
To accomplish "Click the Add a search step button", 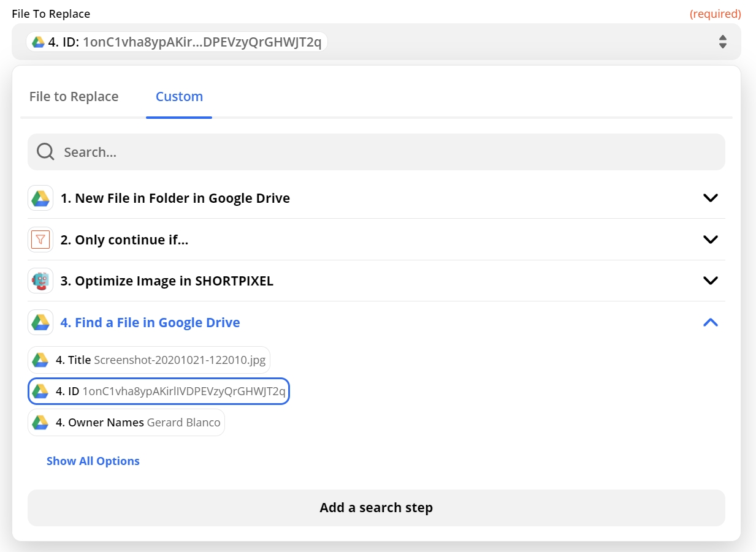I will click(376, 507).
